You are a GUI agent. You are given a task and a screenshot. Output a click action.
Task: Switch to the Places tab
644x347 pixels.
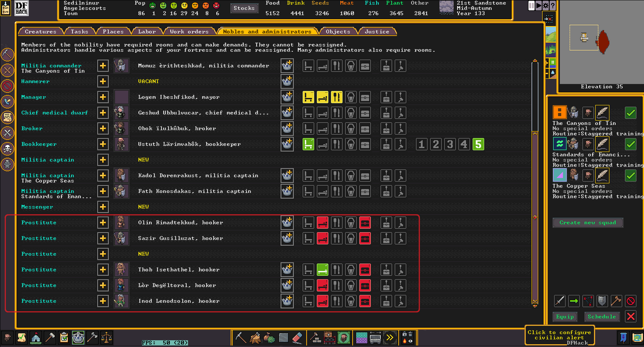tap(113, 32)
